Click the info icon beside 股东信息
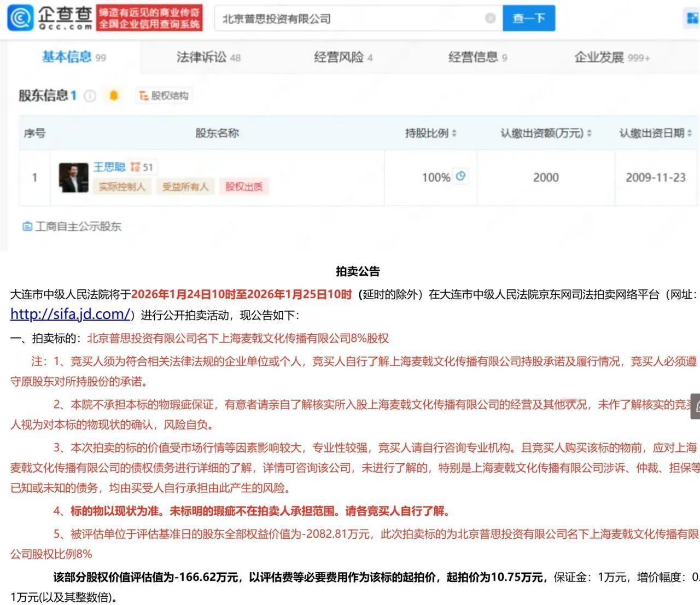This screenshot has height=605, width=700. tap(90, 96)
